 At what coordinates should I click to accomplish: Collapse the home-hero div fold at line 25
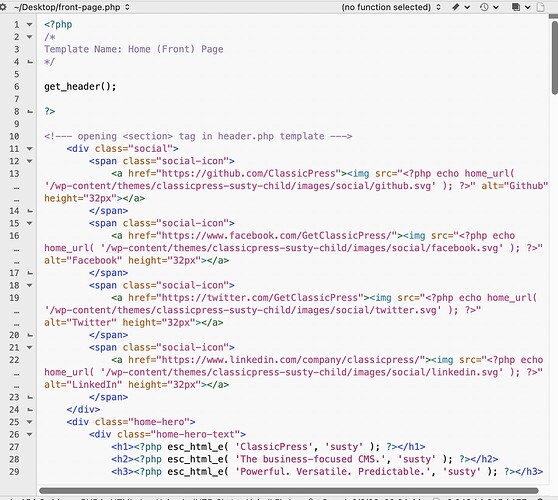(x=30, y=422)
